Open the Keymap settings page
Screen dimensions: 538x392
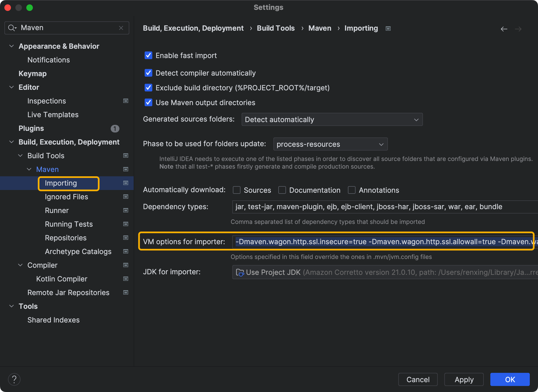pyautogui.click(x=33, y=74)
